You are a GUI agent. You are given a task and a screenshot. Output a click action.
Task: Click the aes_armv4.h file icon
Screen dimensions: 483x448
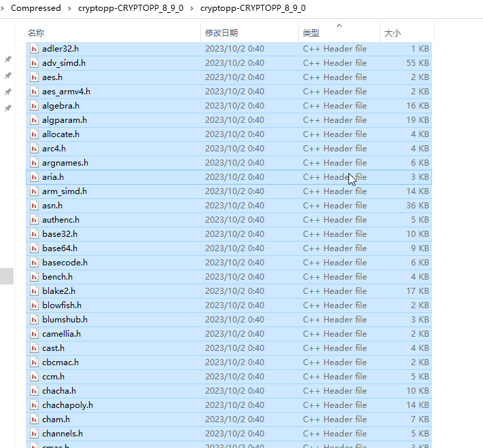(34, 92)
